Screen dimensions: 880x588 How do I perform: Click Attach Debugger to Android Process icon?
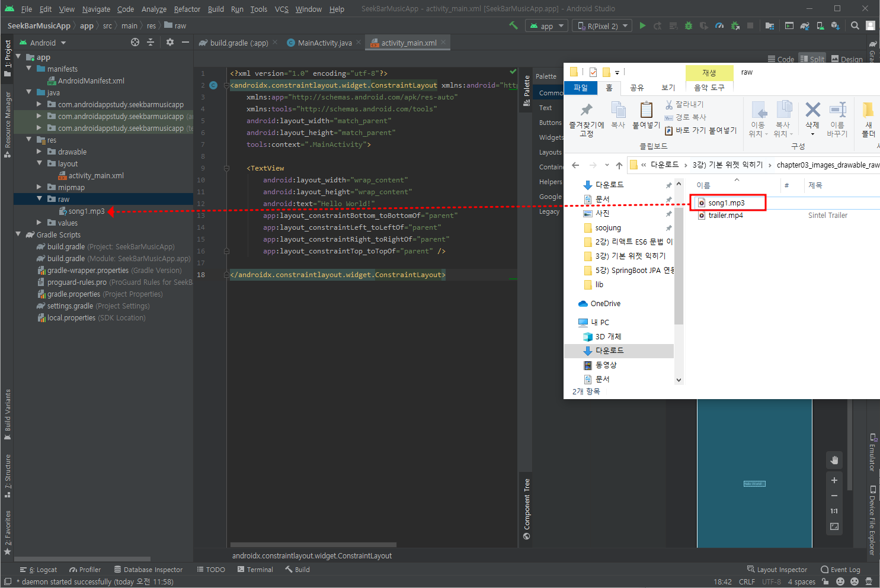pyautogui.click(x=735, y=25)
